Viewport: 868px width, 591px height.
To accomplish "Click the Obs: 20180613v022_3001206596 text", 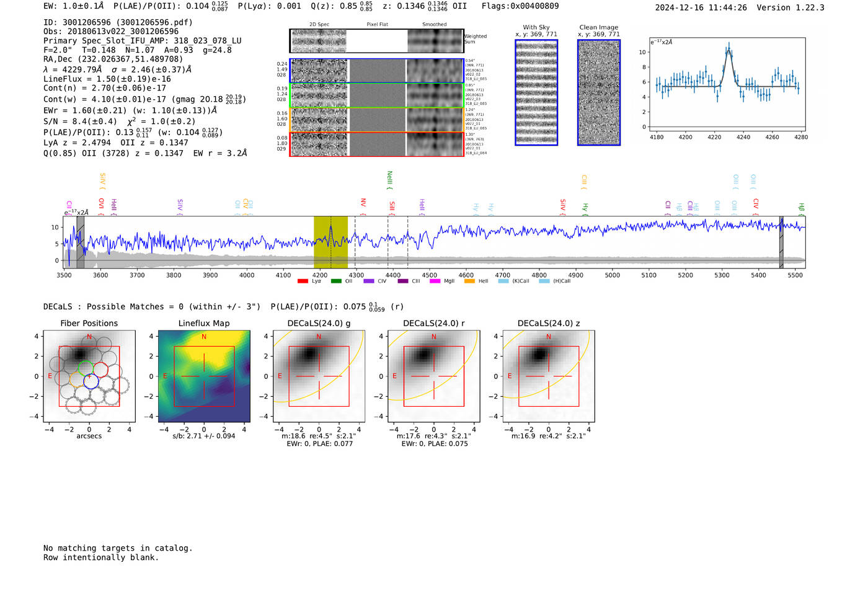I will click(111, 32).
